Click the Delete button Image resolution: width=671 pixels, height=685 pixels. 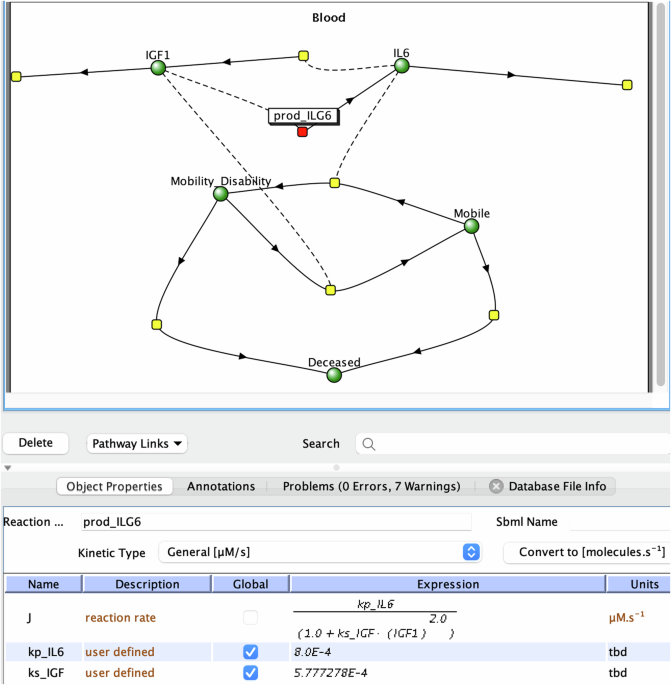pos(36,443)
